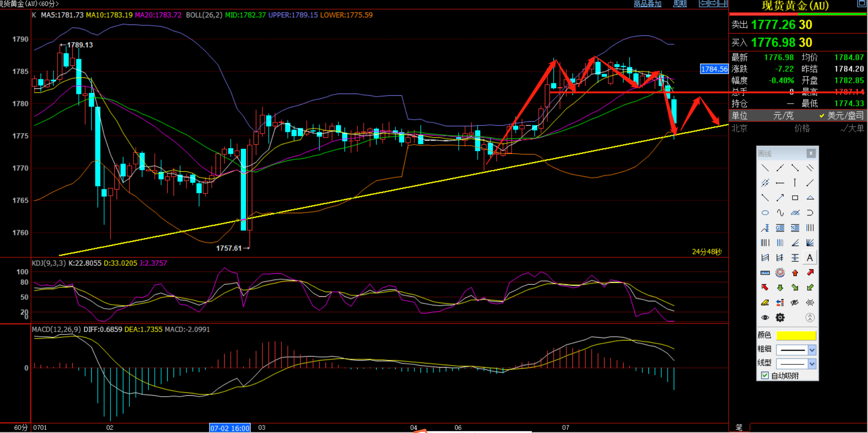Select the text annotation tool (A)
This screenshot has width=868, height=433.
810,258
